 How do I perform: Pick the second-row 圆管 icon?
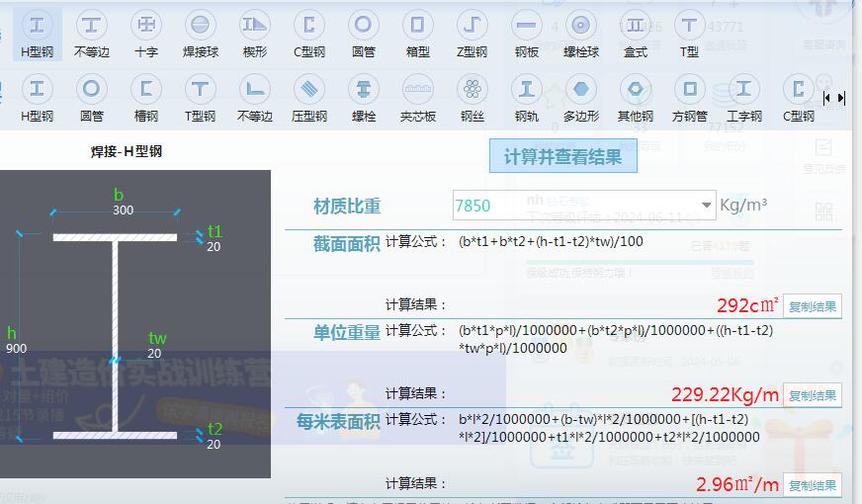pyautogui.click(x=91, y=99)
